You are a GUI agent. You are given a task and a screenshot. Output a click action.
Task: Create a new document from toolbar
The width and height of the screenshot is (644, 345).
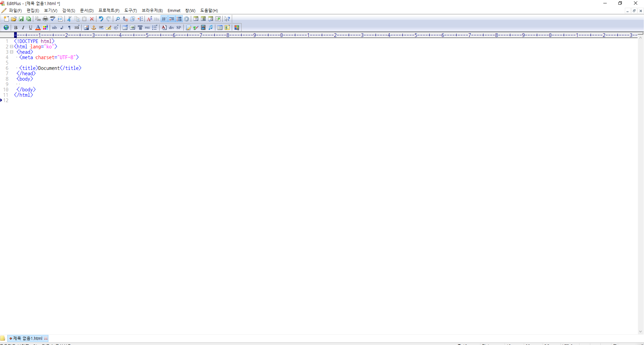pos(6,19)
